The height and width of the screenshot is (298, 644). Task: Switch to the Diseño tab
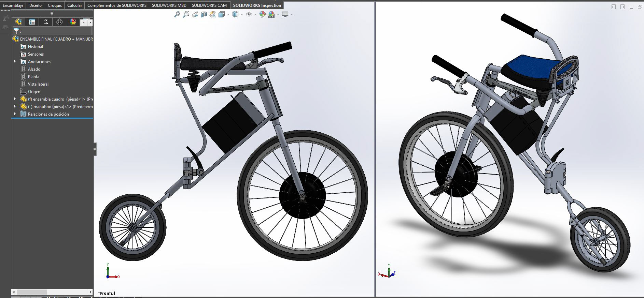[x=36, y=5]
